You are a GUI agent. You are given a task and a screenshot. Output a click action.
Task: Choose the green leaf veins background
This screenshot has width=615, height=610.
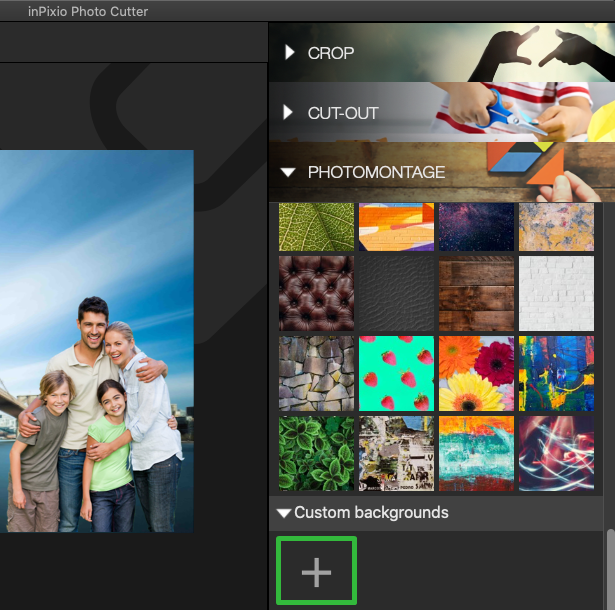[x=317, y=227]
